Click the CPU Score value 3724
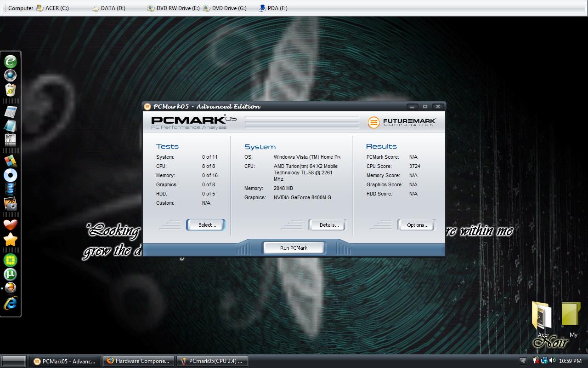588x368 pixels. (x=415, y=166)
